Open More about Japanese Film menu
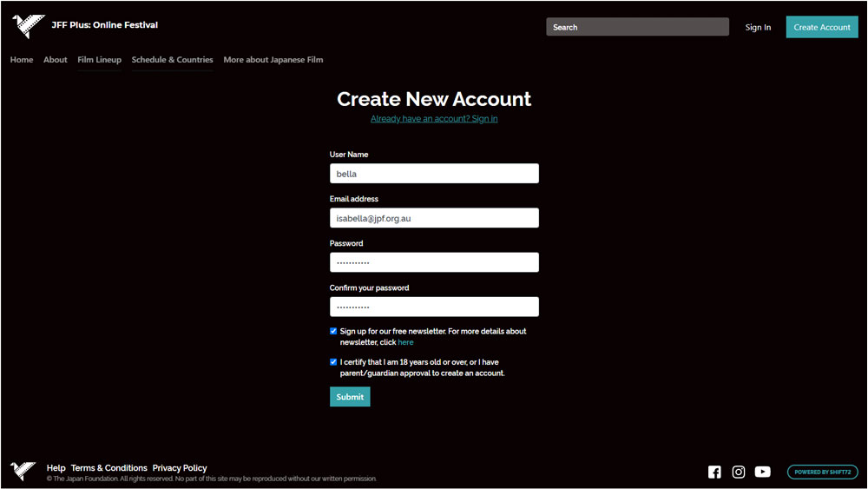868x489 pixels. (273, 60)
